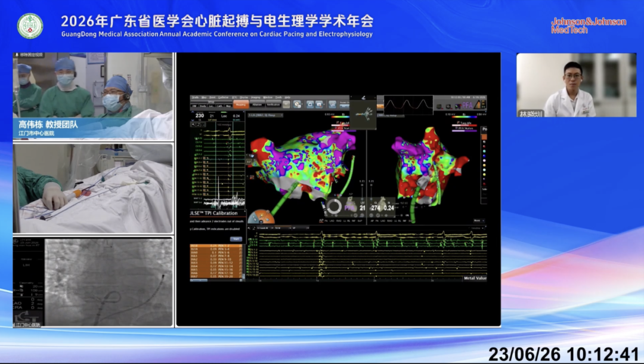Click the second blue framed toolbar icon
The image size is (644, 364).
pos(319,104)
